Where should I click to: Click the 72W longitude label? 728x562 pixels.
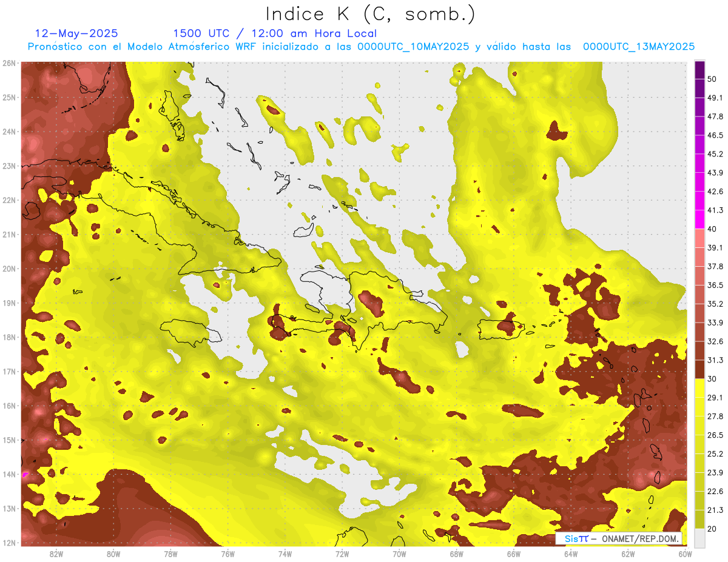pos(342,554)
